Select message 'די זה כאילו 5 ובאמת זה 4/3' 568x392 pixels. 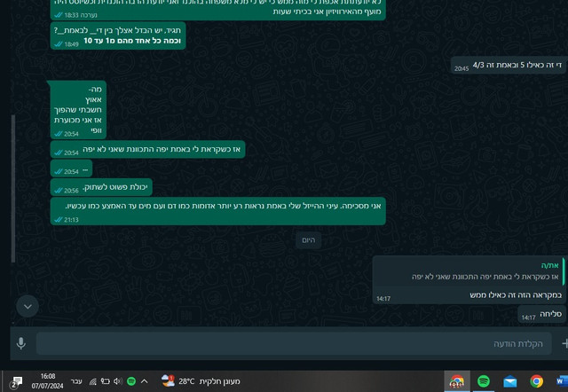click(509, 65)
